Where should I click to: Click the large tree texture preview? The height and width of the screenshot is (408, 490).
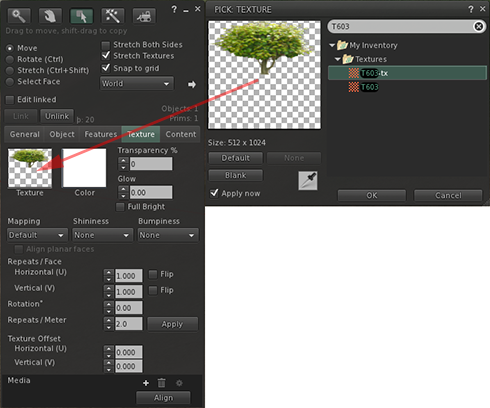click(264, 75)
